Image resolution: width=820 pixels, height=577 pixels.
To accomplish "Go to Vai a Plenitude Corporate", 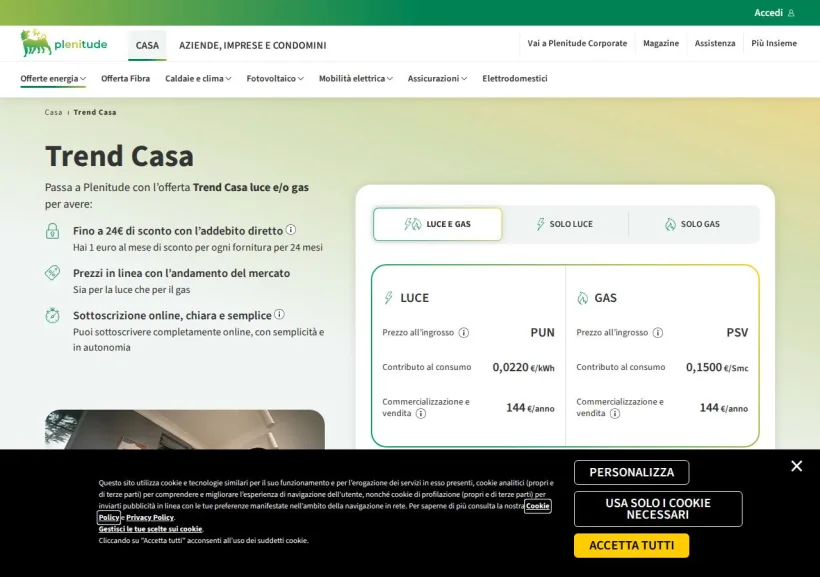I will 577,43.
